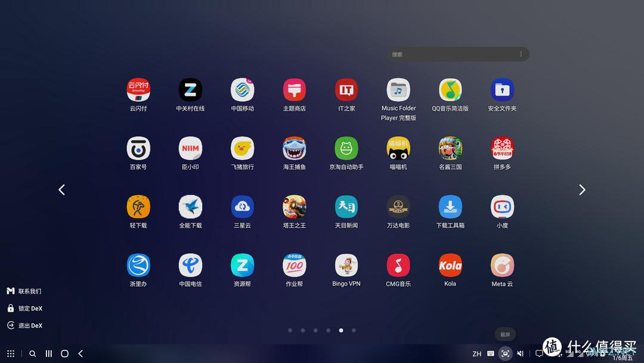Go to the next app page arrow

click(x=582, y=190)
